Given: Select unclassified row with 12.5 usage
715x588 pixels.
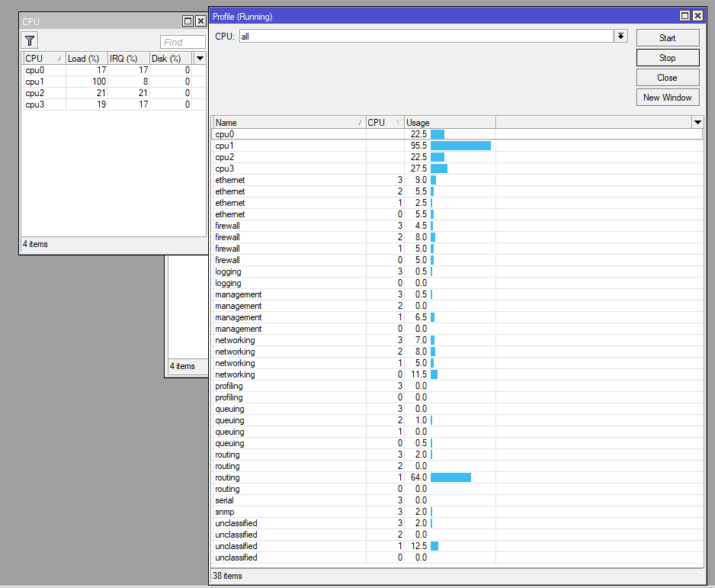Looking at the screenshot, I should click(458, 545).
